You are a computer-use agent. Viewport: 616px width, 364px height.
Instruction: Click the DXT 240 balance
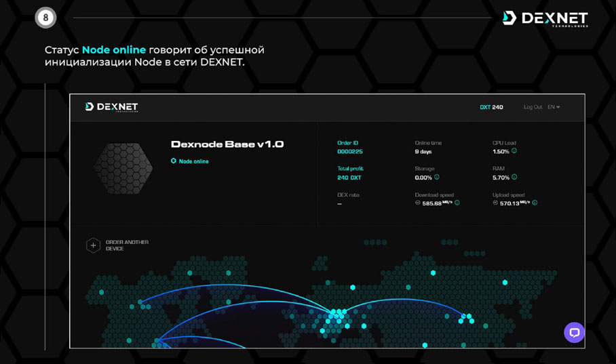(491, 107)
